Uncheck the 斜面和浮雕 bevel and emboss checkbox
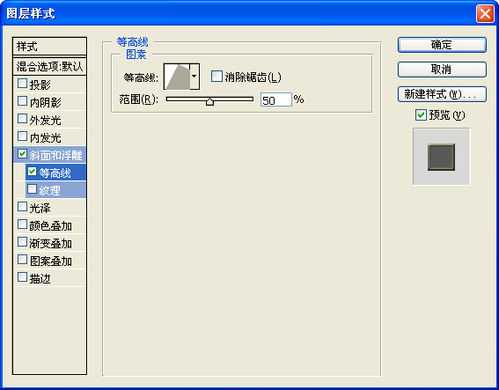The height and width of the screenshot is (390, 499). click(22, 154)
